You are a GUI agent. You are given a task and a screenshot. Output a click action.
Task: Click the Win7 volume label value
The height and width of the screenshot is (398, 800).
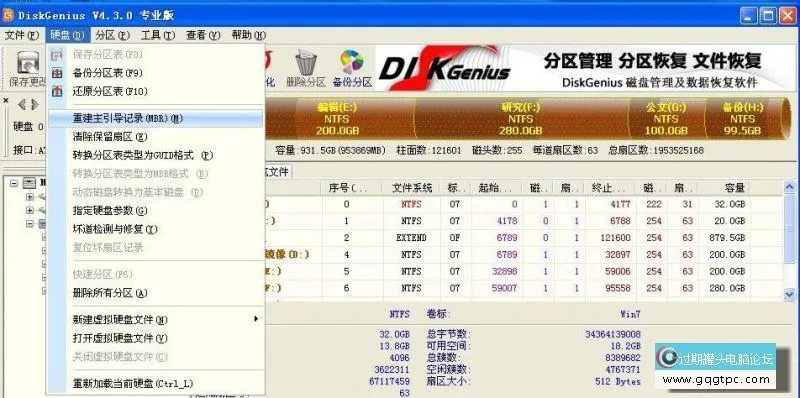click(630, 314)
